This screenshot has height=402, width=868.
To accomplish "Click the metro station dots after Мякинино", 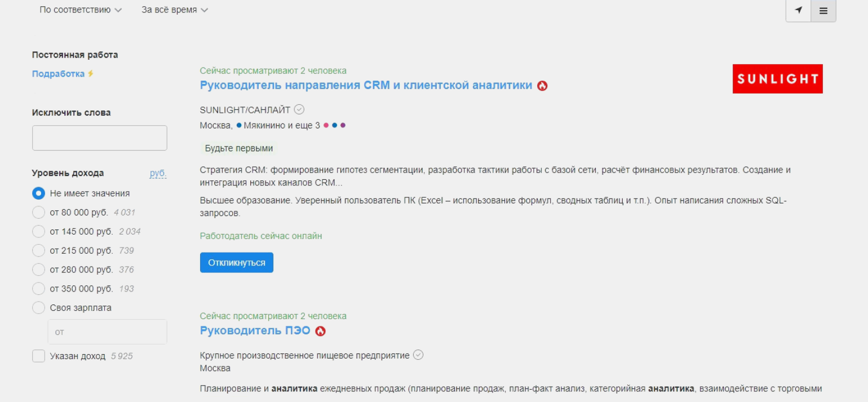I will [x=334, y=125].
